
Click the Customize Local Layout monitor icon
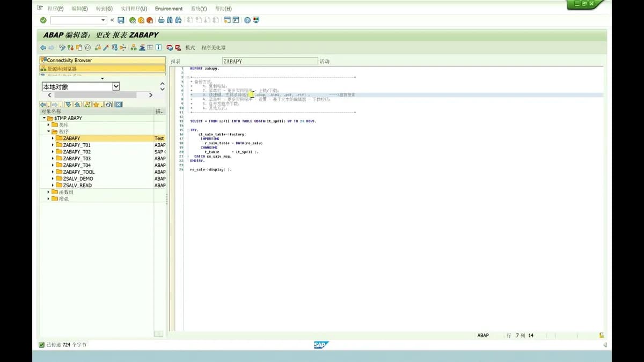(x=256, y=20)
